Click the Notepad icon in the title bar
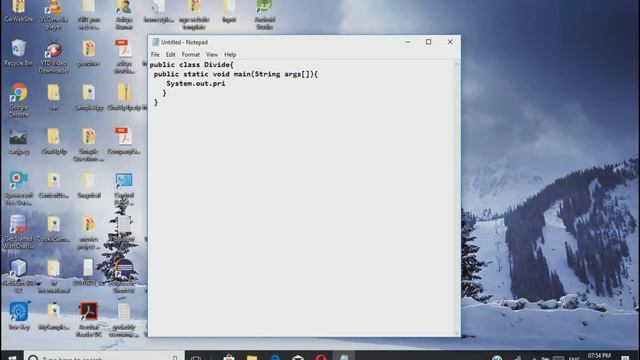This screenshot has height=360, width=640. coord(156,42)
